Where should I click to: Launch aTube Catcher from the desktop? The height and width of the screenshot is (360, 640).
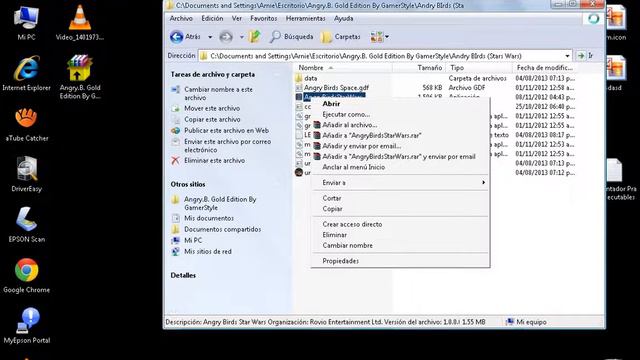click(27, 124)
